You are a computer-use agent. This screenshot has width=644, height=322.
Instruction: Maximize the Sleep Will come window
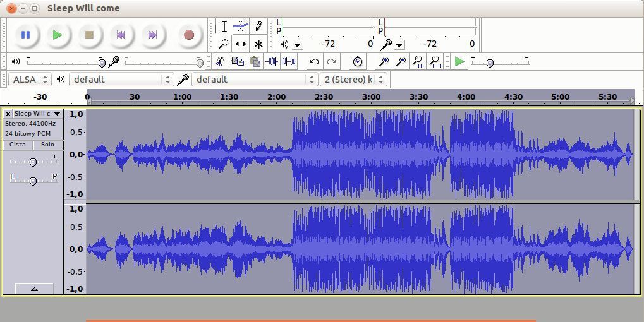click(35, 8)
